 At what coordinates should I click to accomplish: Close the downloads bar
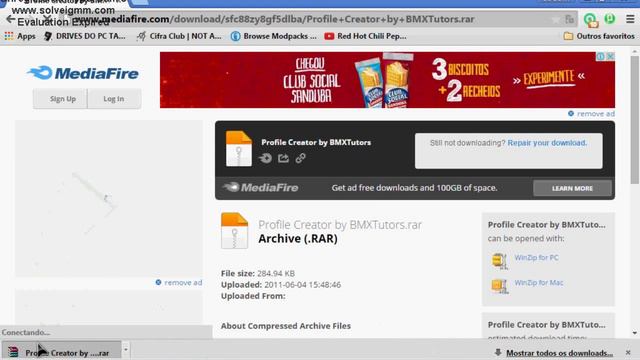pyautogui.click(x=628, y=352)
